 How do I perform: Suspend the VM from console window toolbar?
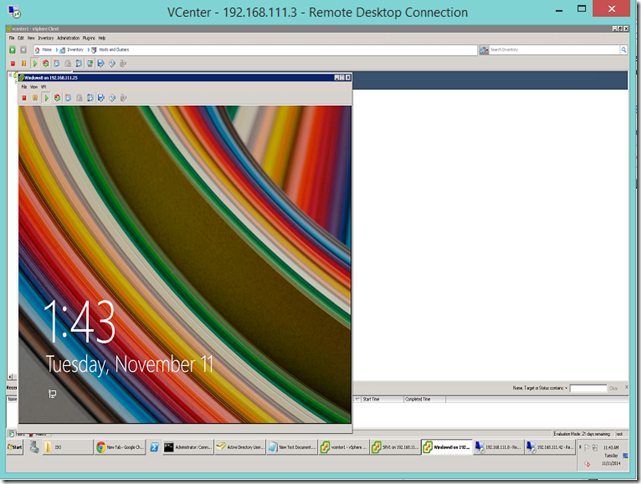coord(35,98)
